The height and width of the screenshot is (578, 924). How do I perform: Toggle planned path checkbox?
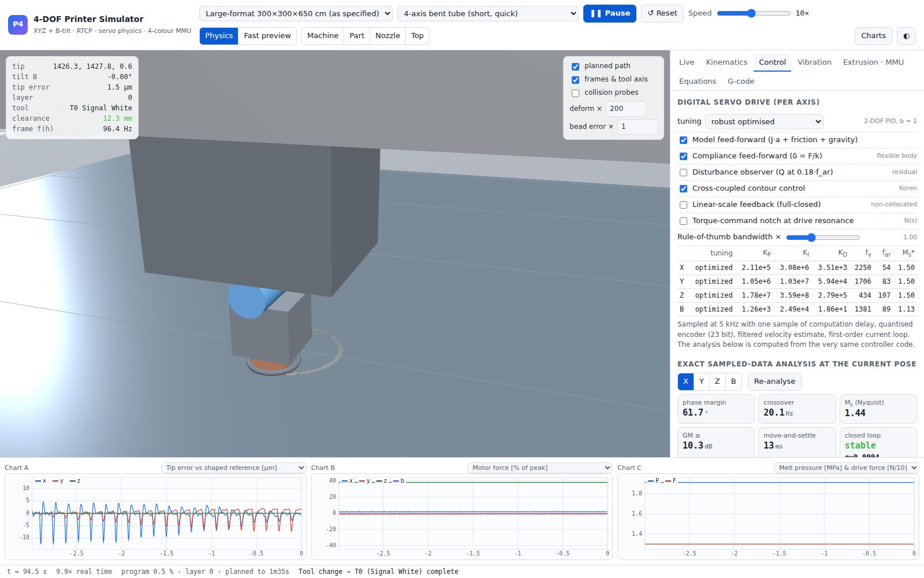pyautogui.click(x=575, y=66)
